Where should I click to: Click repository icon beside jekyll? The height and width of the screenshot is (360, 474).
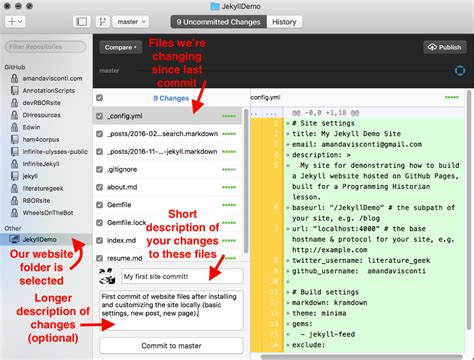[x=14, y=176]
